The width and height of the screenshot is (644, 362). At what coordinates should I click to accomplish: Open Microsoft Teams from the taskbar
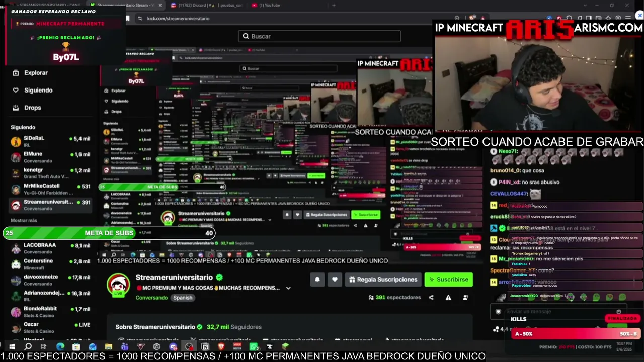(124, 347)
